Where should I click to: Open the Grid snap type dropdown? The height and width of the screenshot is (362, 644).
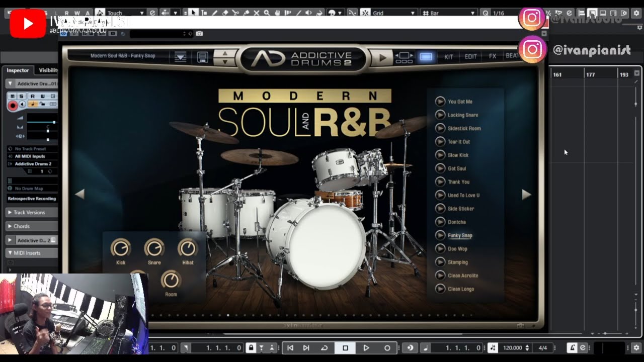(395, 13)
